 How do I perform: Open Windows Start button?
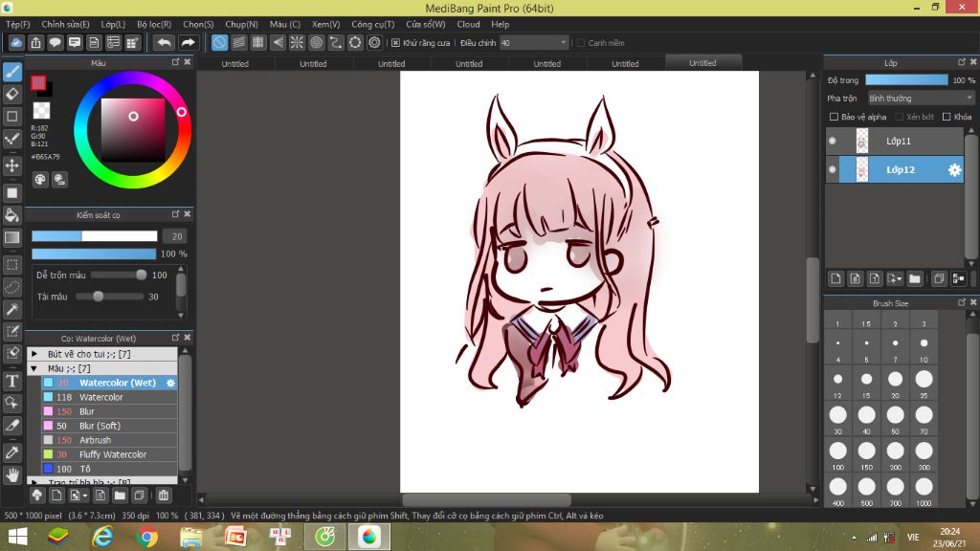coord(17,537)
